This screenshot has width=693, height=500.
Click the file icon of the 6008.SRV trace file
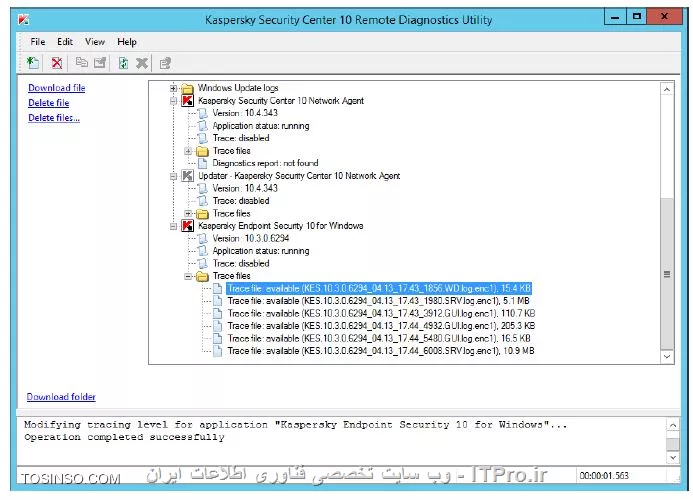click(217, 351)
